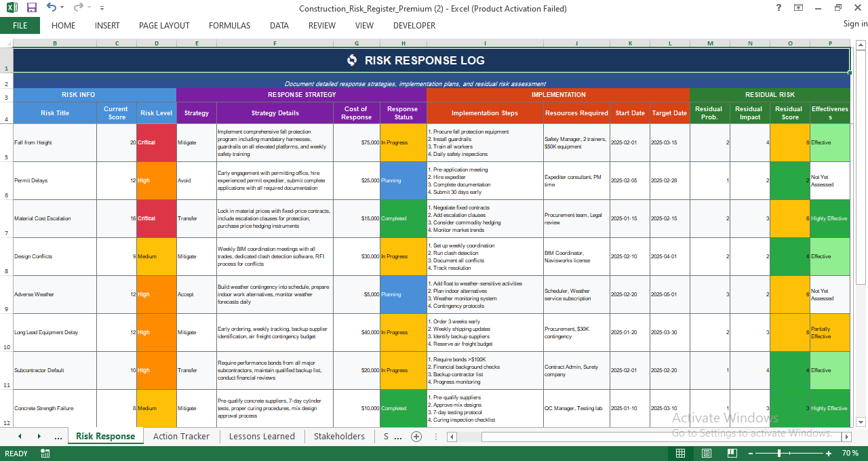Click the Subcontractor Default cell
868x461 pixels.
pyautogui.click(x=55, y=370)
